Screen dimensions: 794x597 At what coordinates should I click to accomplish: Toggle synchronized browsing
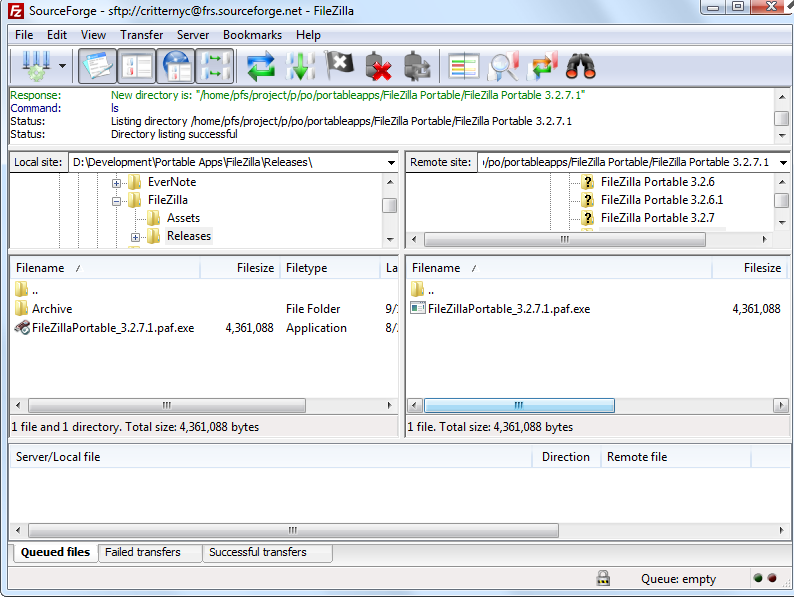pos(542,66)
